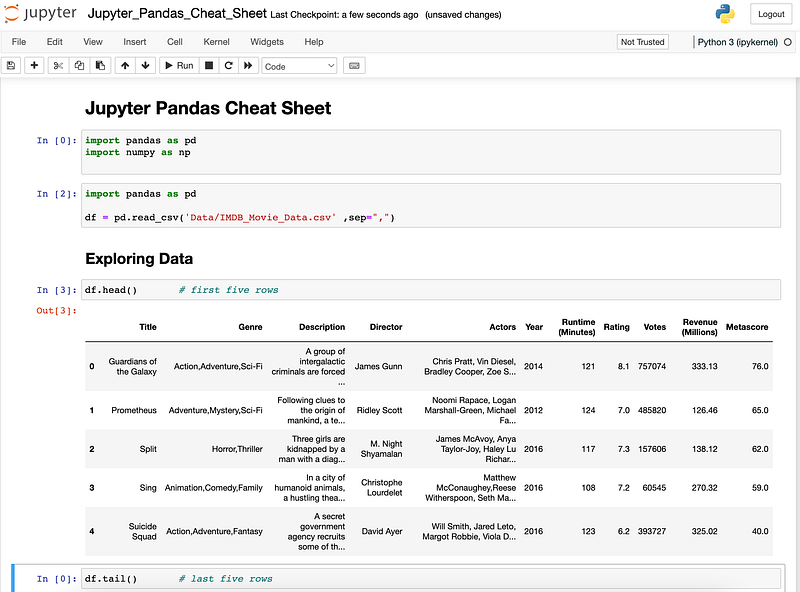Click the In [3] input prompt
This screenshot has height=592, width=800.
pos(57,290)
